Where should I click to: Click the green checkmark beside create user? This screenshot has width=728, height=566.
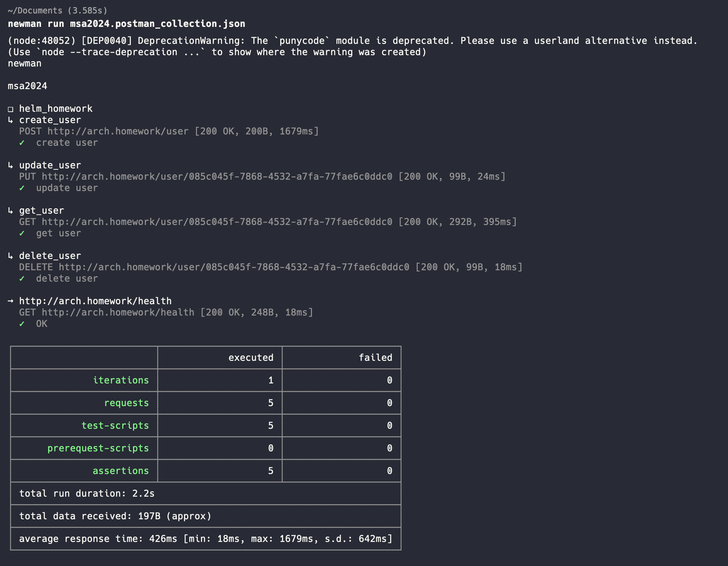(22, 143)
